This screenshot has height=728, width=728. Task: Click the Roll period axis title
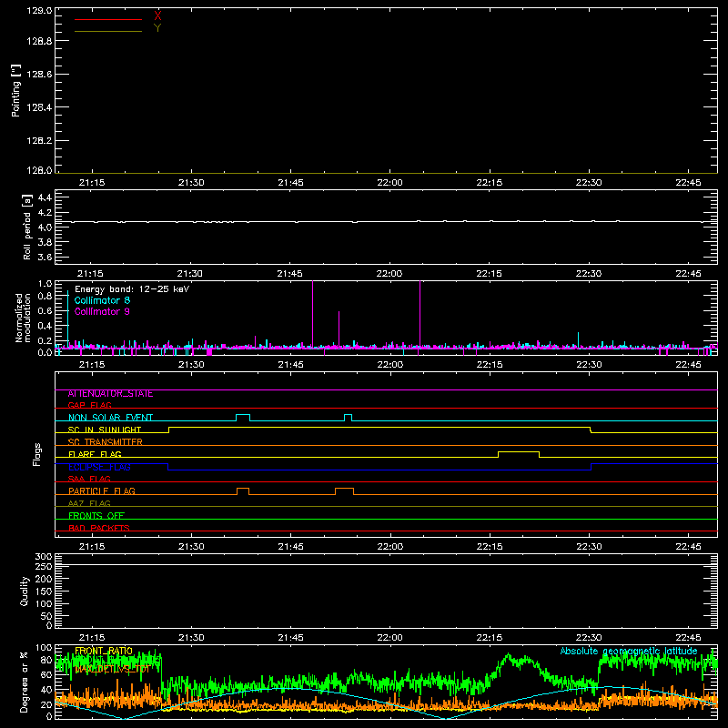coord(27,227)
